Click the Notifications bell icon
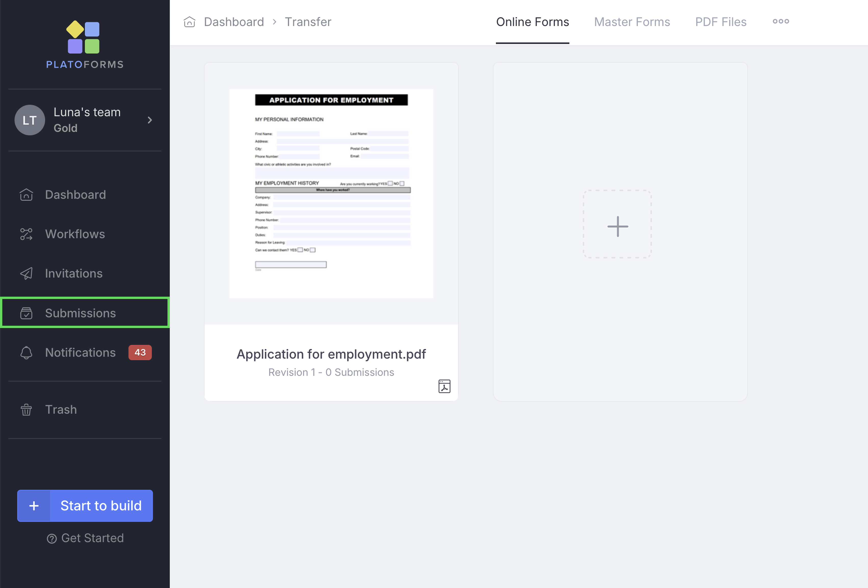The height and width of the screenshot is (588, 868). (x=26, y=352)
